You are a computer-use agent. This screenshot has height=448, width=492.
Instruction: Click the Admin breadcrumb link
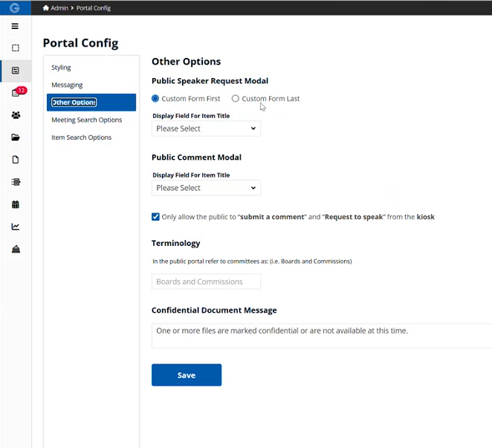[59, 8]
